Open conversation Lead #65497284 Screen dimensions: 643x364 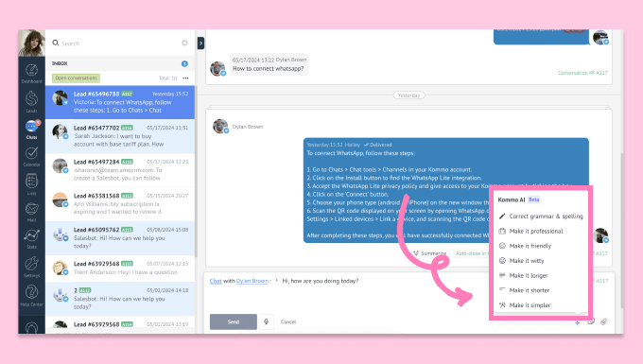[120, 170]
